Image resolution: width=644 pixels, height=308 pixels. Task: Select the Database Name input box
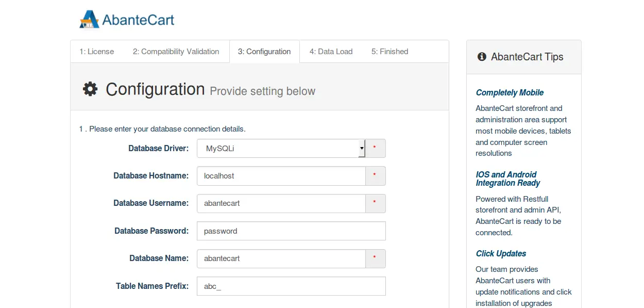pos(281,258)
